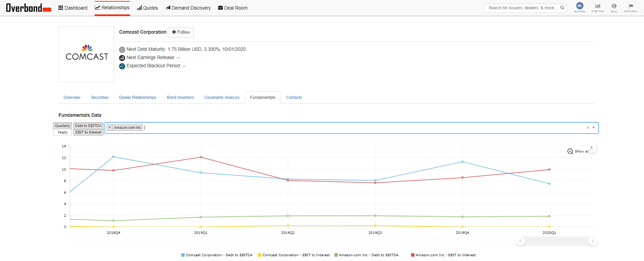644x261 pixels.
Task: Open the Contacts tab
Action: pos(294,98)
